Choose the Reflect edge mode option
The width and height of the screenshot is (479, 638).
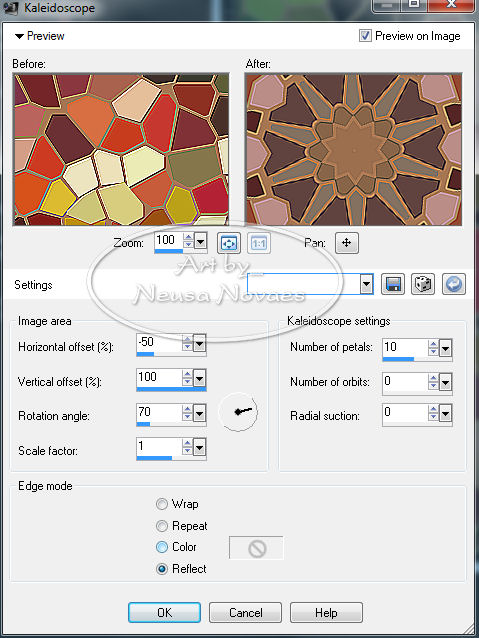162,568
